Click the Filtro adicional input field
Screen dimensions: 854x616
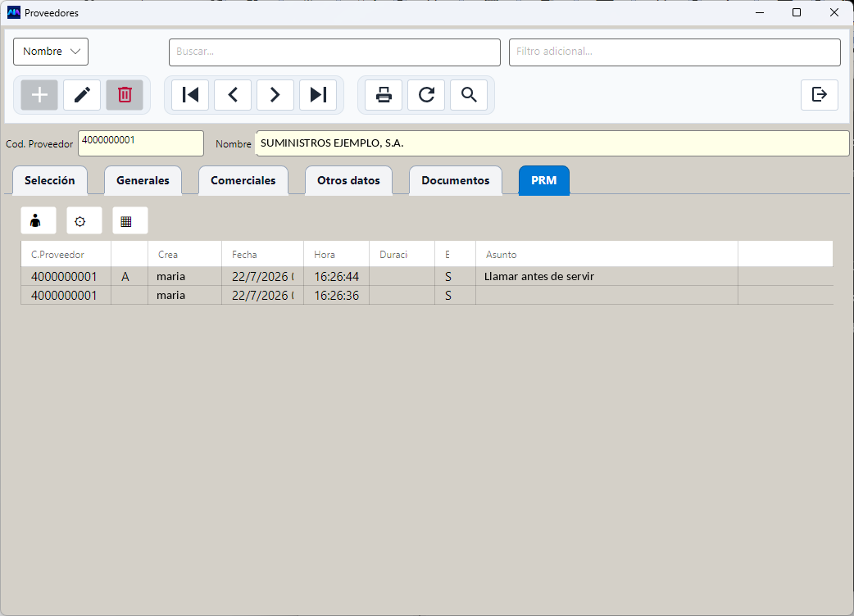click(675, 52)
